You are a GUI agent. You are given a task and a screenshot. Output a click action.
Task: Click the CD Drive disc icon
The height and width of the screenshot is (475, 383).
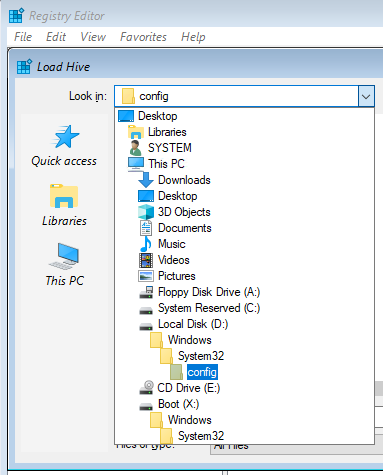click(x=146, y=388)
